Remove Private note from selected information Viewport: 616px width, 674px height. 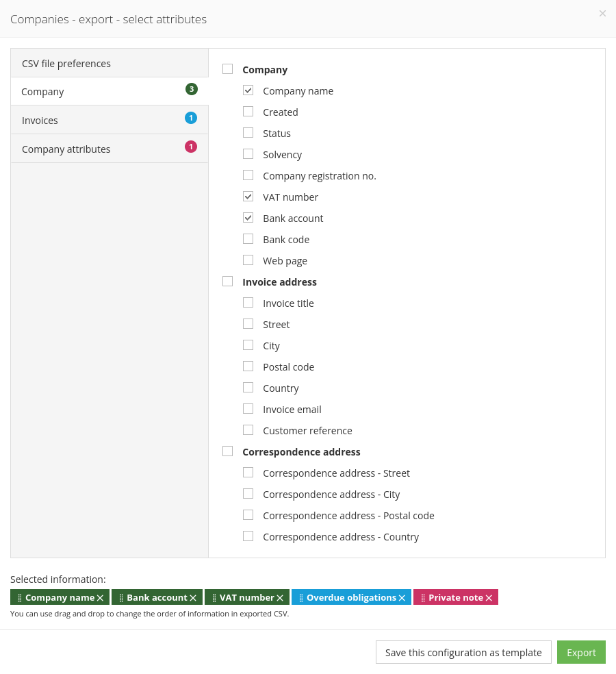pos(489,597)
